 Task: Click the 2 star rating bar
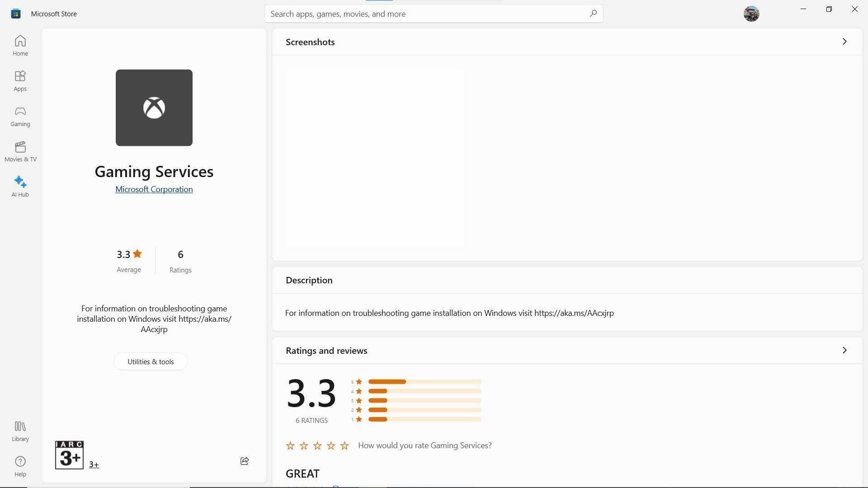click(x=425, y=410)
